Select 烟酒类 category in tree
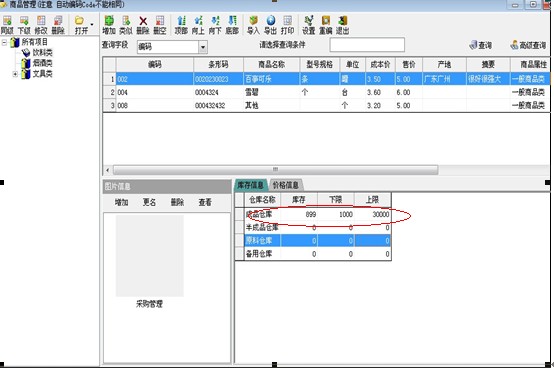554x369 pixels. click(x=42, y=63)
